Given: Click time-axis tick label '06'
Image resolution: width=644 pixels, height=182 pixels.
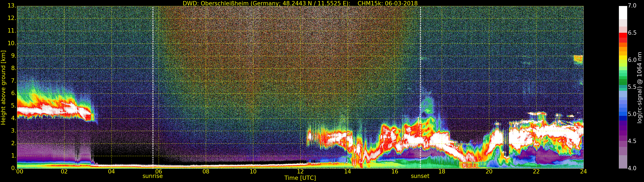Looking at the screenshot, I should [159, 172].
